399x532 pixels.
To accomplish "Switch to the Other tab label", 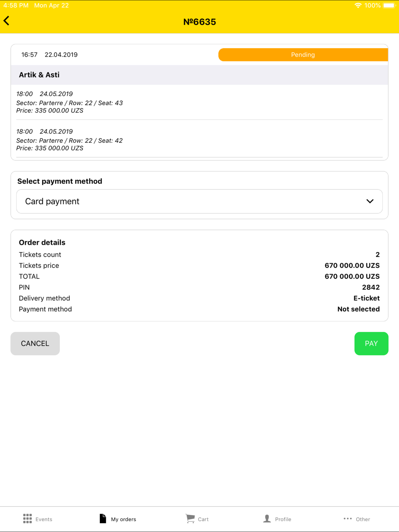I will tap(363, 519).
